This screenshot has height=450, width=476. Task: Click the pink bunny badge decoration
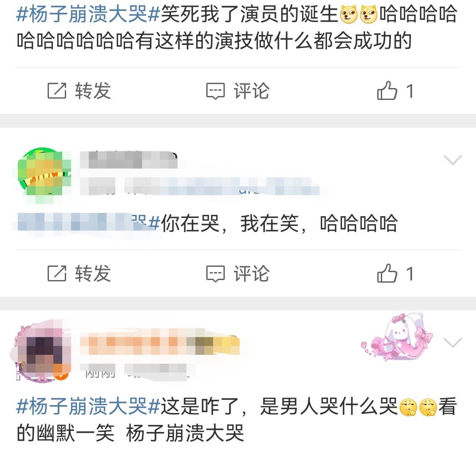click(397, 337)
